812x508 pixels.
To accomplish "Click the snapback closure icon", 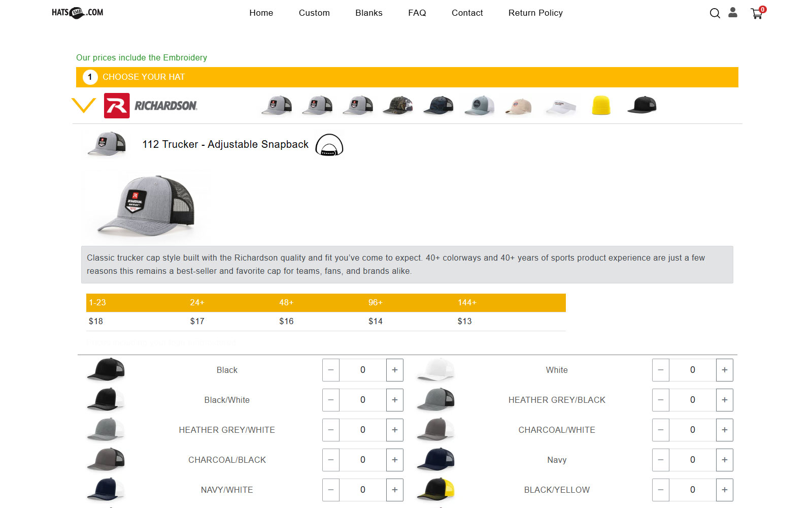I will (x=329, y=145).
